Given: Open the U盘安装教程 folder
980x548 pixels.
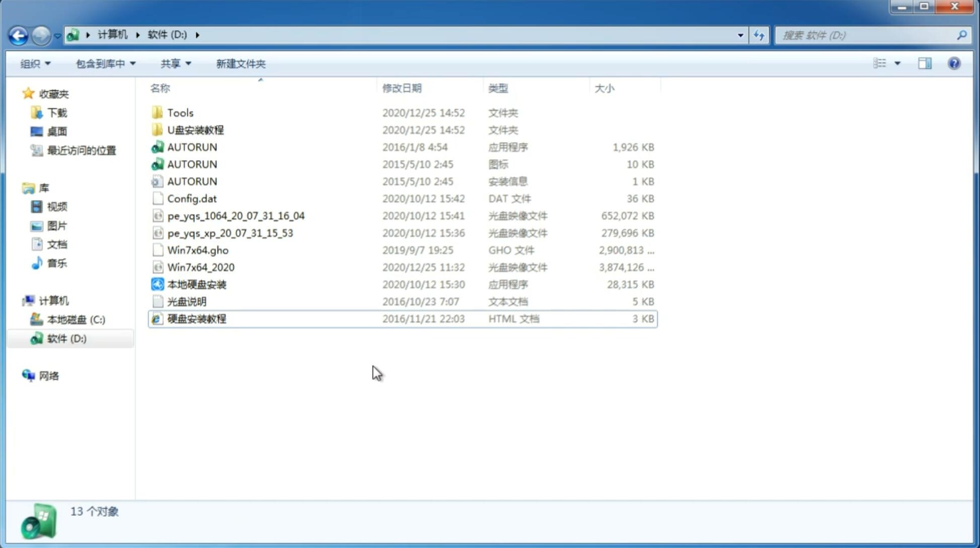Looking at the screenshot, I should click(x=195, y=129).
